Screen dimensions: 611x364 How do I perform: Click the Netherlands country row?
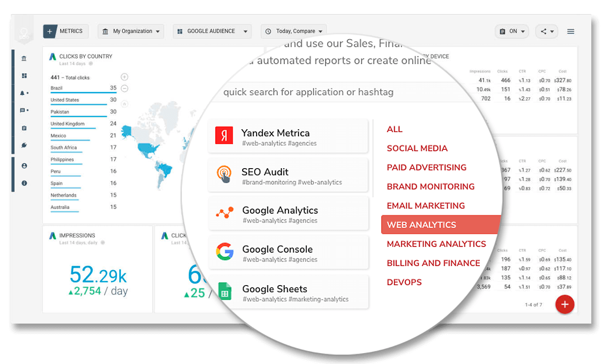(84, 195)
